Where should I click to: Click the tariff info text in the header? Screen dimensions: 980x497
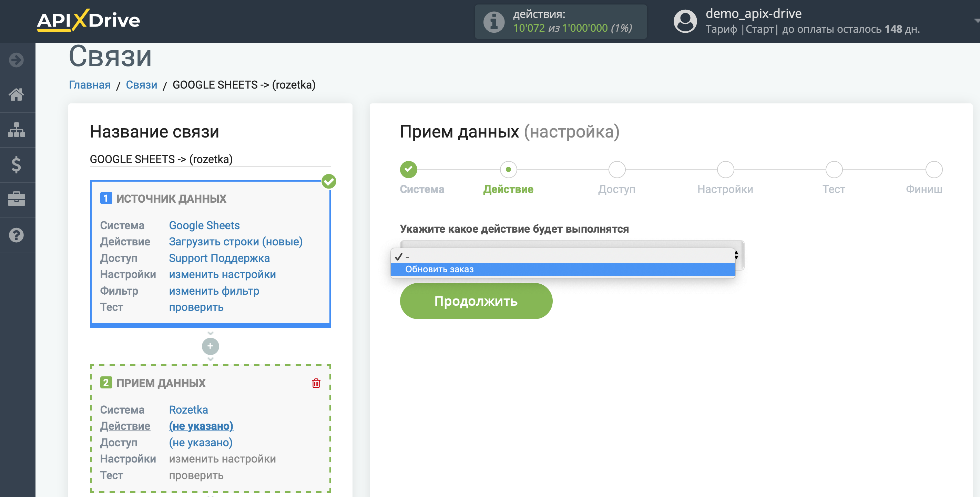tap(813, 29)
